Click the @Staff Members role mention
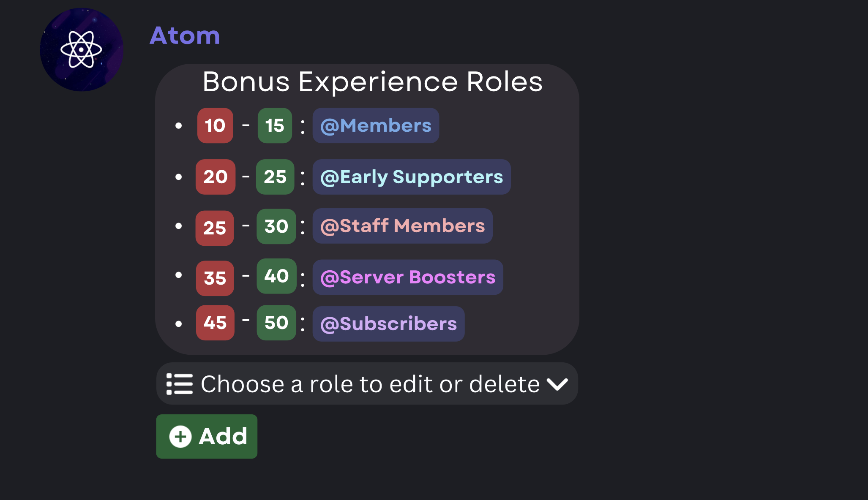The height and width of the screenshot is (500, 868). coord(402,226)
